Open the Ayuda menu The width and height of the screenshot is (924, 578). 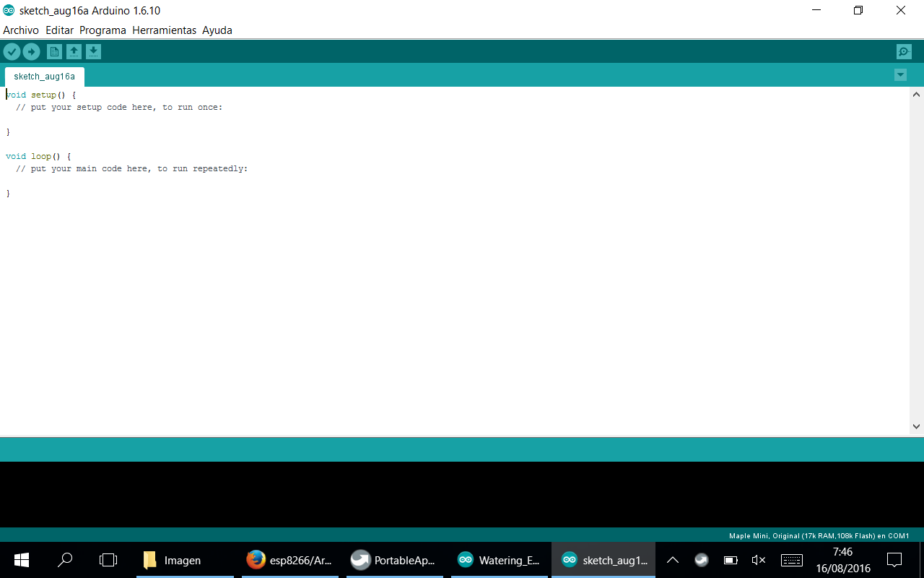point(217,30)
